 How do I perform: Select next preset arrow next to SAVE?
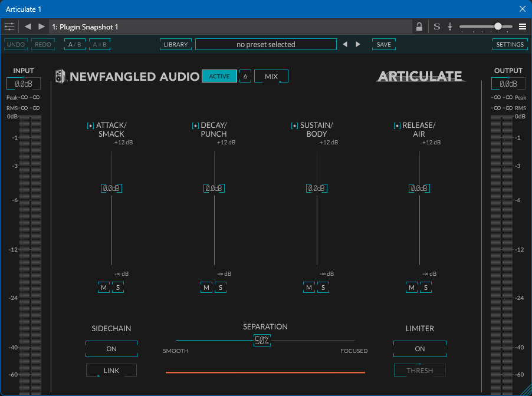[x=357, y=44]
